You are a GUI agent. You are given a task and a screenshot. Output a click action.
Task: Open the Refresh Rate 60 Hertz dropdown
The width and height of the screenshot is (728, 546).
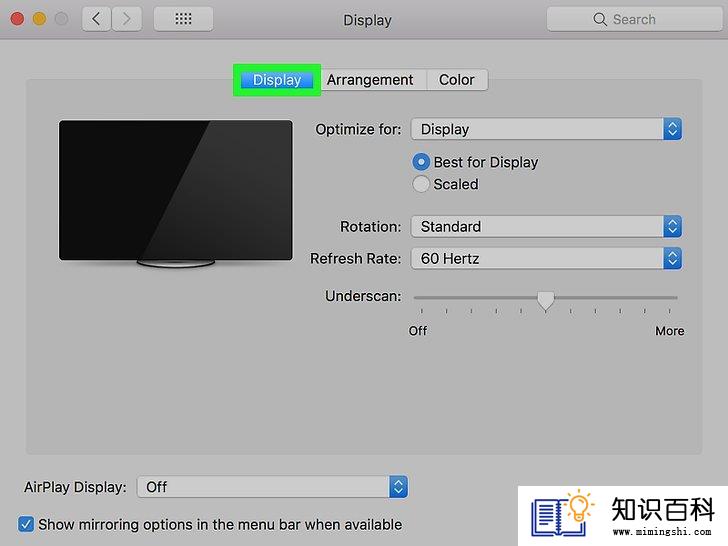546,259
